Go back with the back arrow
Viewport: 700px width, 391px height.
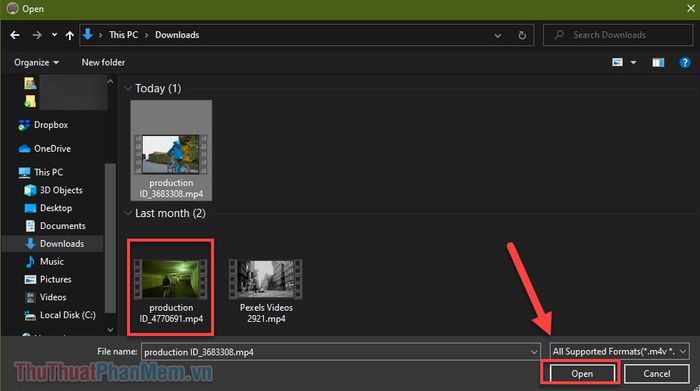(x=15, y=35)
